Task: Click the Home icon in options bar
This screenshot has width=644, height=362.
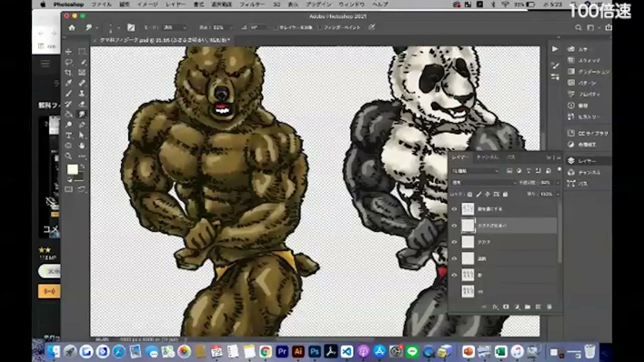Action: 71,28
